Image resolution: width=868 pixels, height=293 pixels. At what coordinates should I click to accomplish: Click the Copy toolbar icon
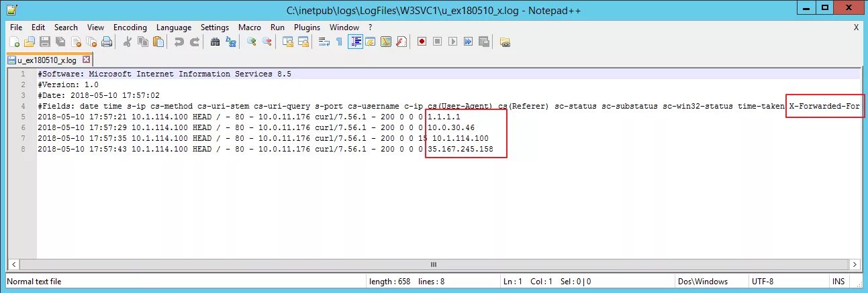142,42
